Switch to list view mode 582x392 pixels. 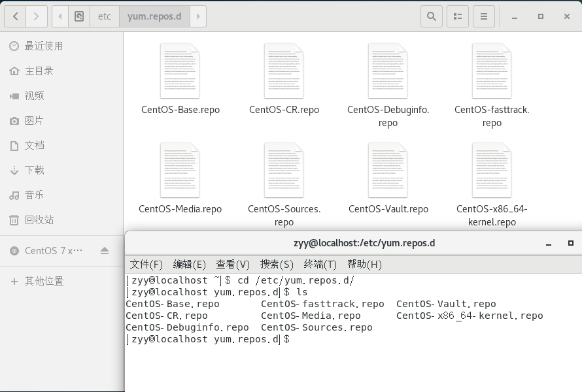tap(458, 16)
